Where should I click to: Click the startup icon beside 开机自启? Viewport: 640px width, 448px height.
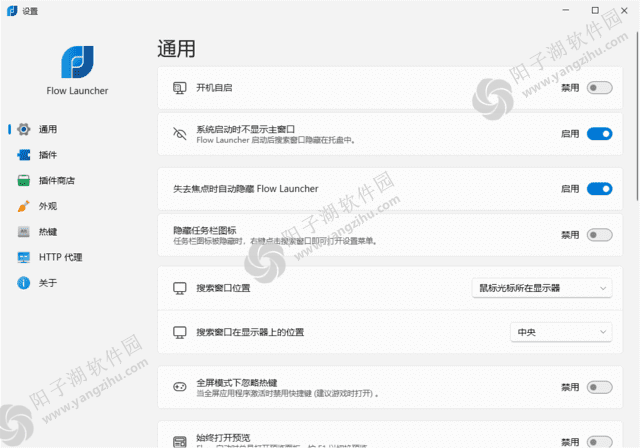180,88
